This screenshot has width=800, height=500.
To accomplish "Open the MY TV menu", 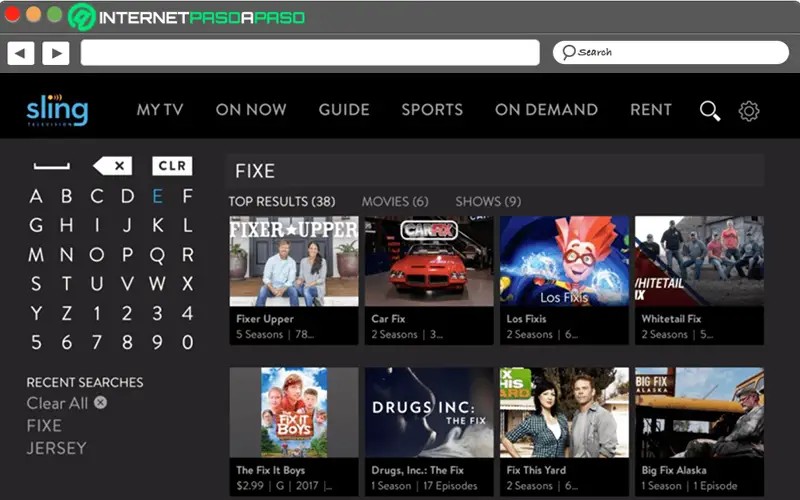I will [x=160, y=110].
